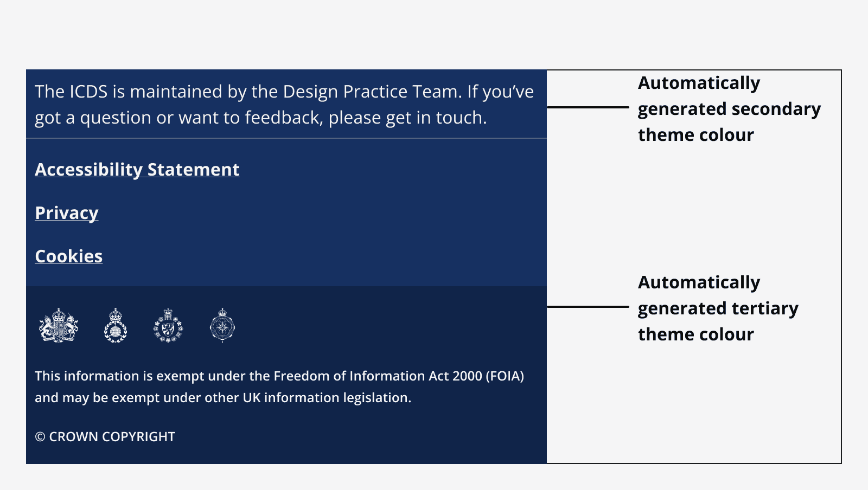This screenshot has width=868, height=490.
Task: Click the 'Automatically generated tertiary theme colour' label
Action: pyautogui.click(x=718, y=308)
